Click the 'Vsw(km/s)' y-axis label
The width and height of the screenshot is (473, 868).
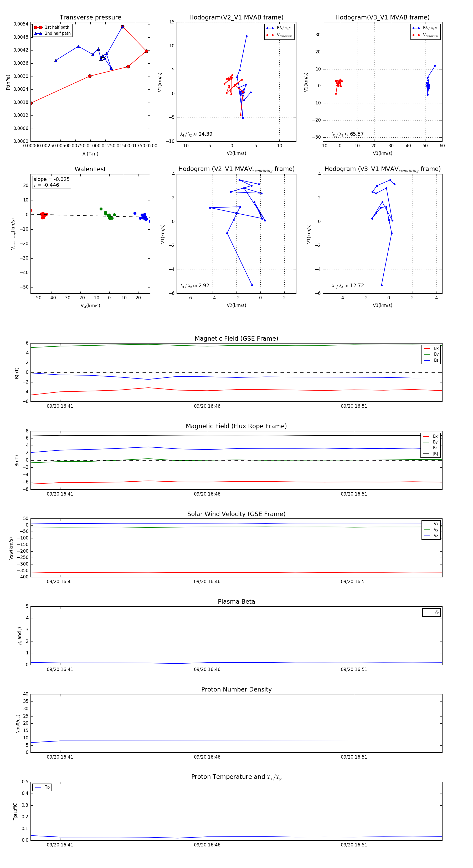[x=11, y=548]
